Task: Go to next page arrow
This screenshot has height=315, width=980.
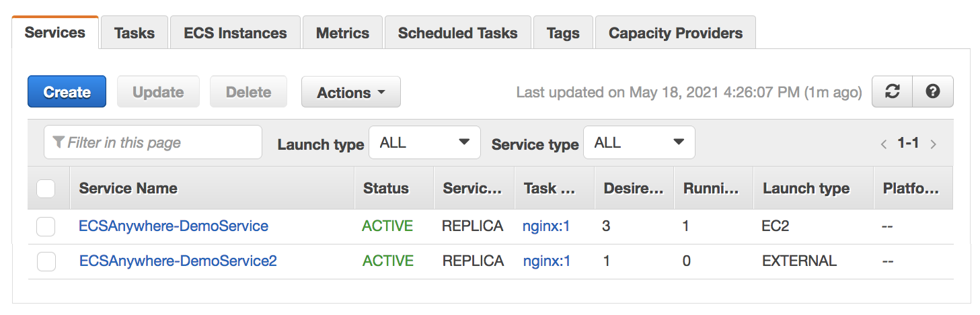Action: click(x=934, y=144)
